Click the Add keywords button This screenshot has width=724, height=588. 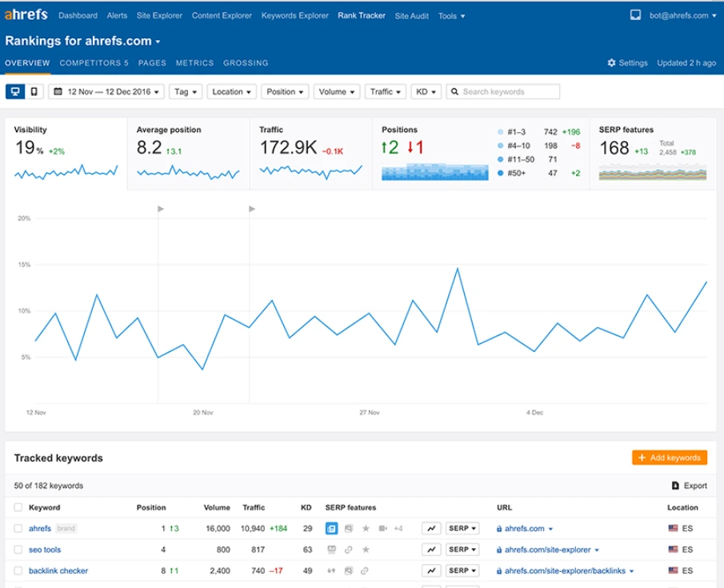click(670, 458)
